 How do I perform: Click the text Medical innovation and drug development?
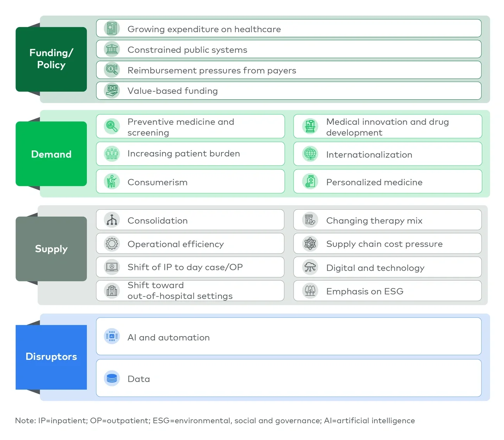click(387, 127)
